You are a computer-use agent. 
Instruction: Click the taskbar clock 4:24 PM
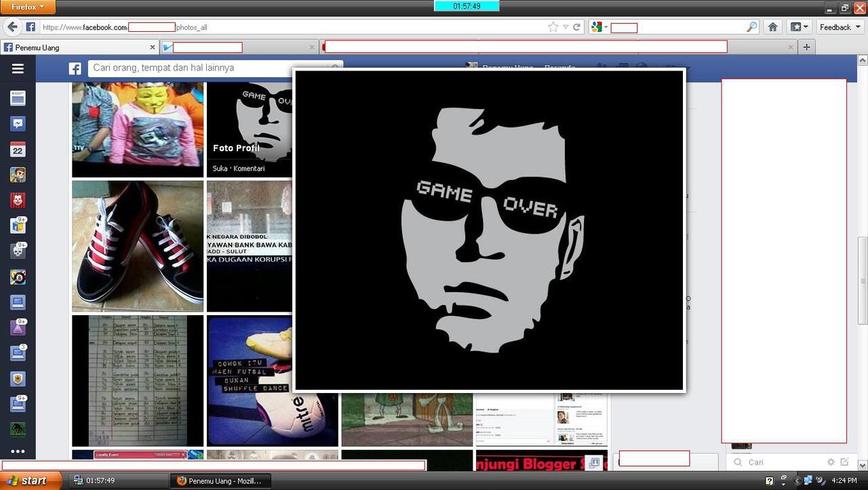[x=844, y=481]
